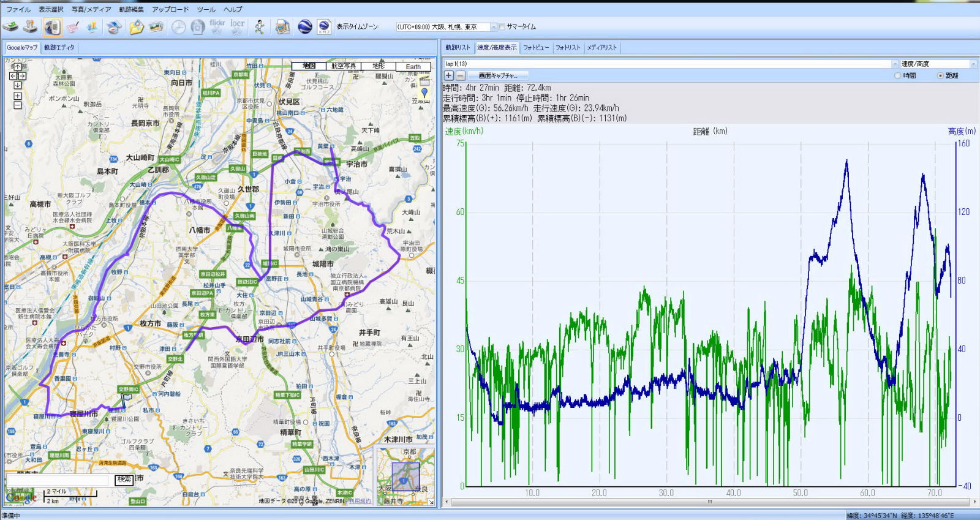Zoom in the map with plus button
Viewport: 980px width, 520px height.
click(18, 96)
